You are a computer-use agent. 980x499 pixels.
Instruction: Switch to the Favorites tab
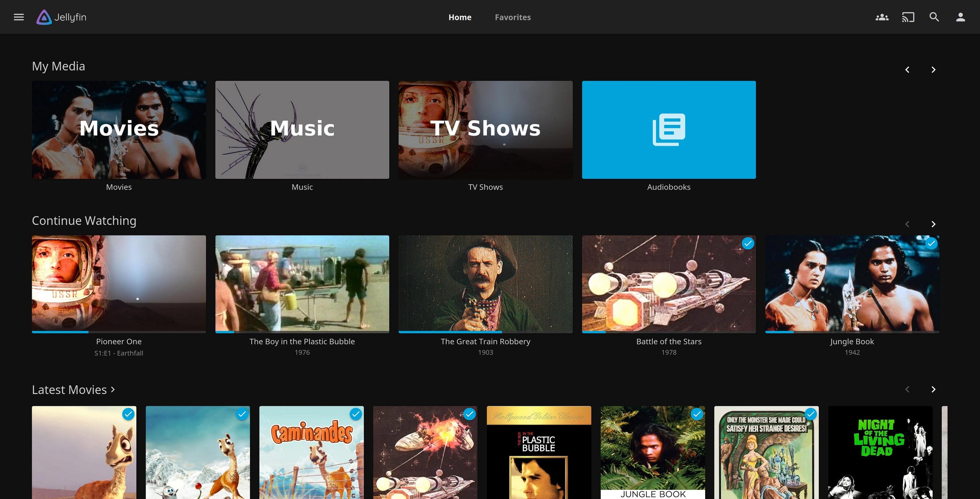tap(513, 17)
